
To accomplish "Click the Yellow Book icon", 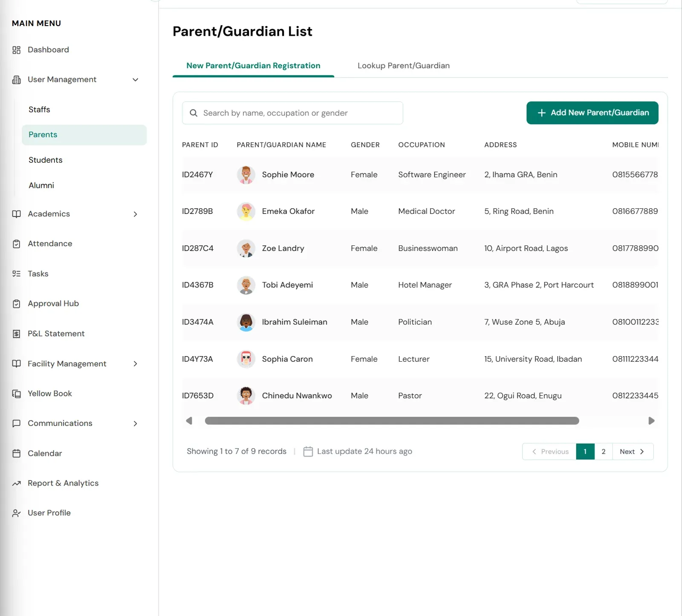I will tap(16, 394).
